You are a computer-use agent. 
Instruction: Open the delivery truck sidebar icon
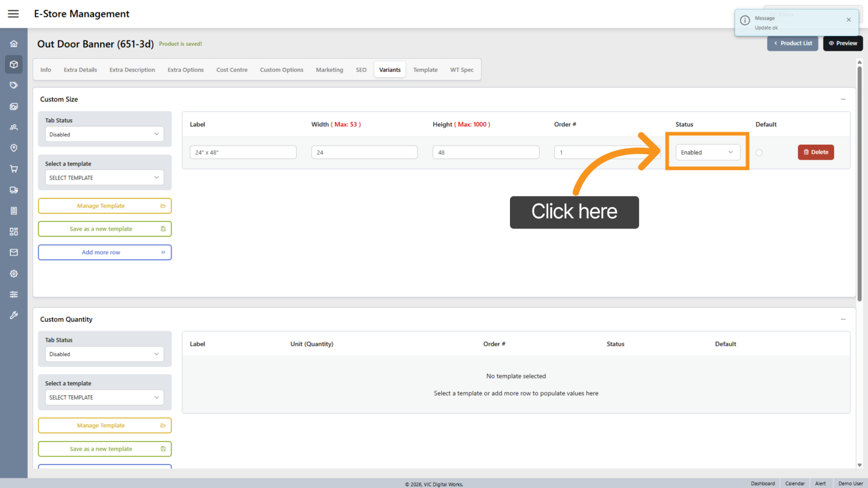pos(14,190)
